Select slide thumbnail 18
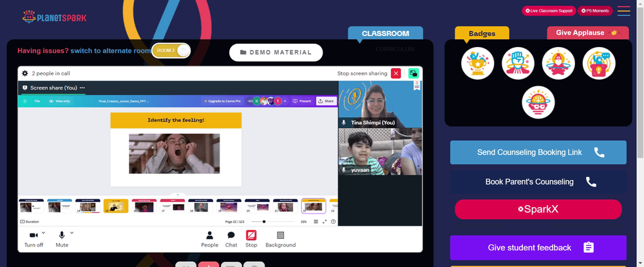 [x=200, y=207]
